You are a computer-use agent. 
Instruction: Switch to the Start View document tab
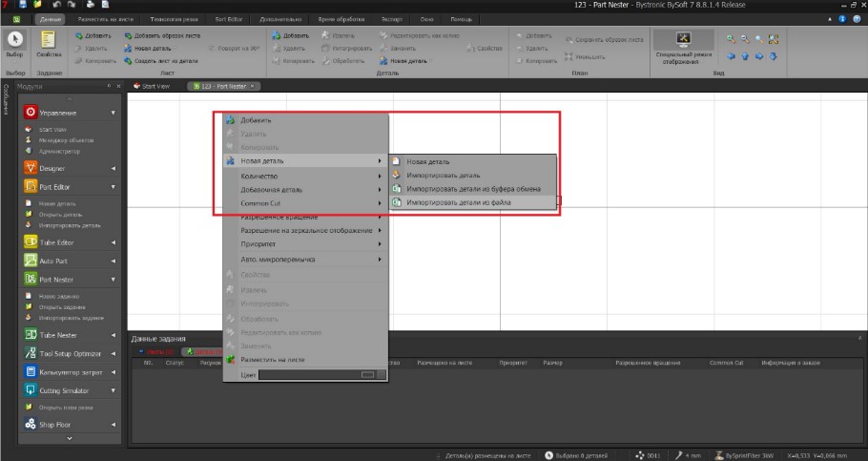point(152,86)
